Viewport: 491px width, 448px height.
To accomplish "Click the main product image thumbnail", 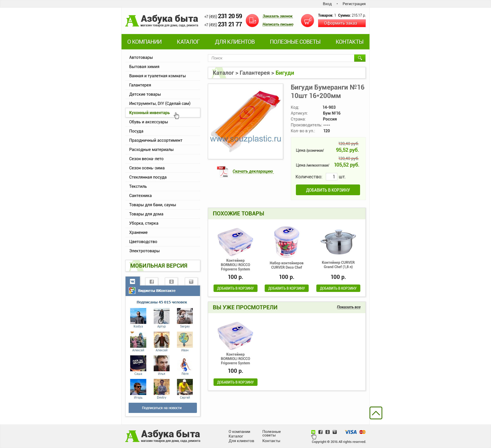I will point(245,121).
